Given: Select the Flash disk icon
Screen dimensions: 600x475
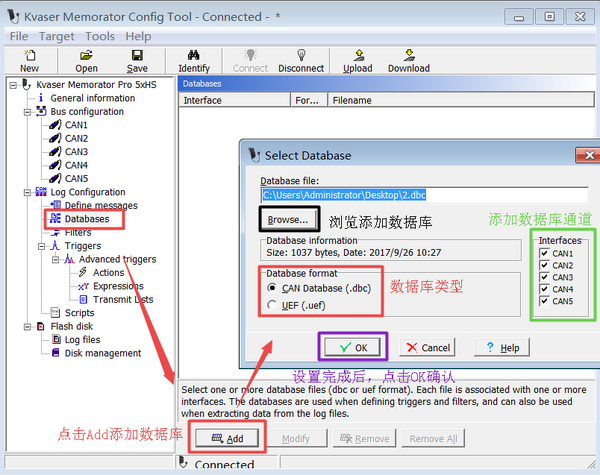Looking at the screenshot, I should (x=41, y=326).
